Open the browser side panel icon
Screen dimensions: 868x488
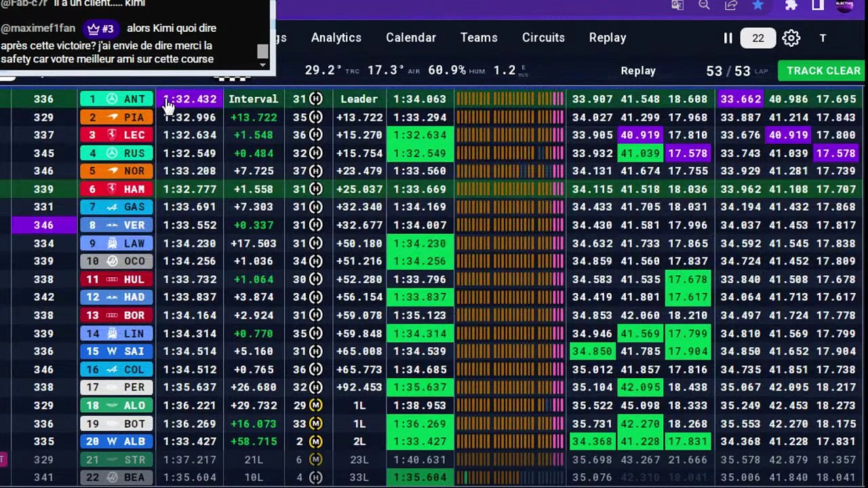(x=818, y=5)
